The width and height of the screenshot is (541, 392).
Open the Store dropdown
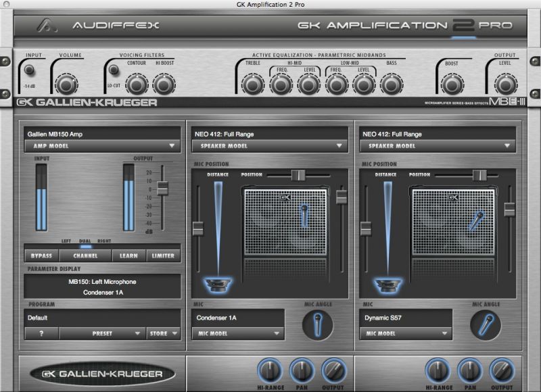(x=163, y=333)
